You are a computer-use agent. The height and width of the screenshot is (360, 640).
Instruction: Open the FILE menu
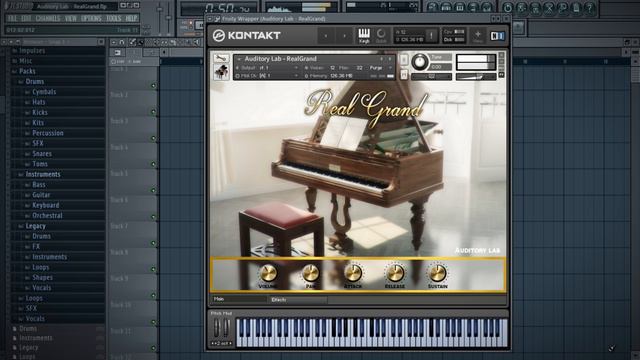[x=12, y=19]
